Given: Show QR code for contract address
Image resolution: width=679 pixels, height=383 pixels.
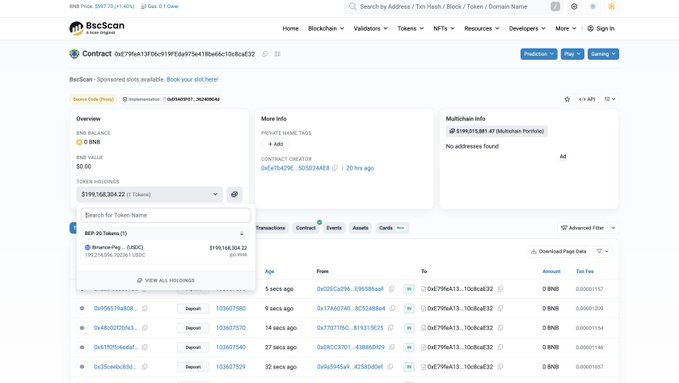Looking at the screenshot, I should [x=278, y=54].
